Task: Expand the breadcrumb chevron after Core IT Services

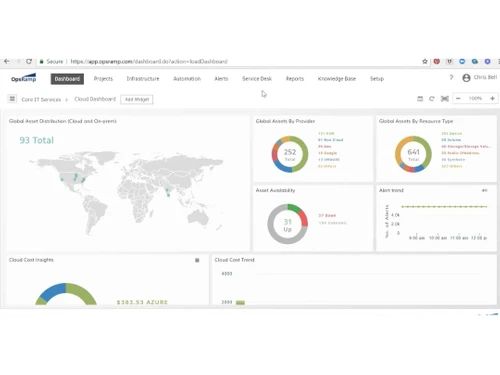Action: [x=66, y=99]
